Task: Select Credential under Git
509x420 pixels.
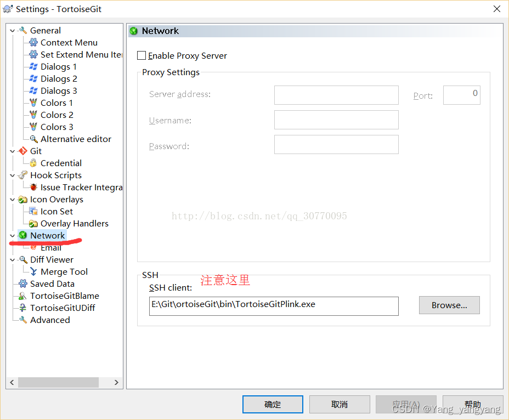Action: [x=61, y=163]
